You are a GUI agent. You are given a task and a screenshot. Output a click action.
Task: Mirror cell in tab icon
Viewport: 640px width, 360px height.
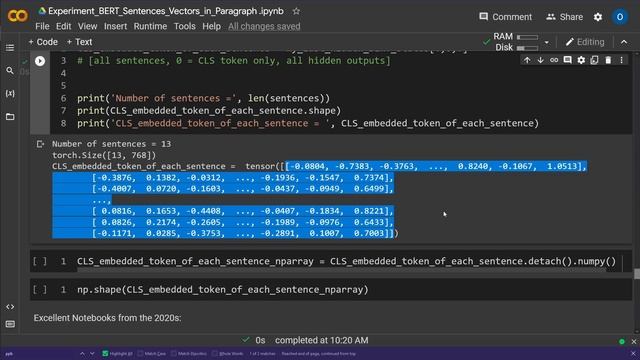pos(594,60)
